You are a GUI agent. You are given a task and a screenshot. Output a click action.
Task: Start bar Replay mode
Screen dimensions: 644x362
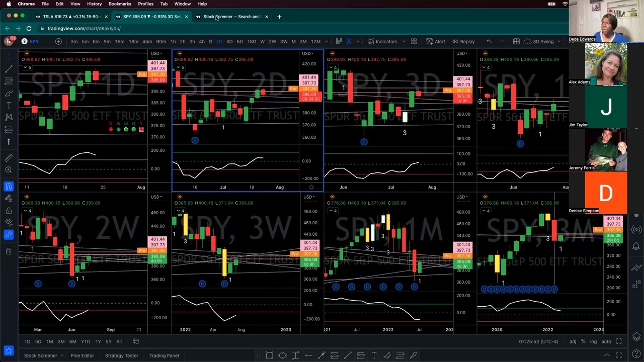click(463, 41)
